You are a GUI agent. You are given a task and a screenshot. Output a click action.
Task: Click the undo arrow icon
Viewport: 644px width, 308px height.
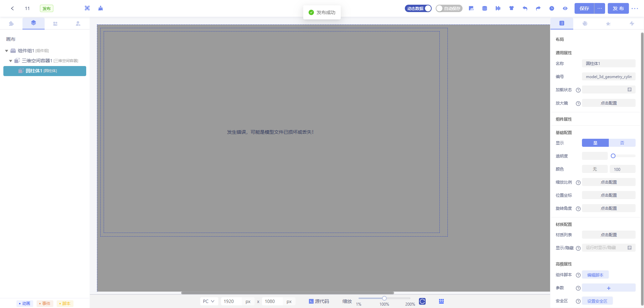tap(525, 8)
